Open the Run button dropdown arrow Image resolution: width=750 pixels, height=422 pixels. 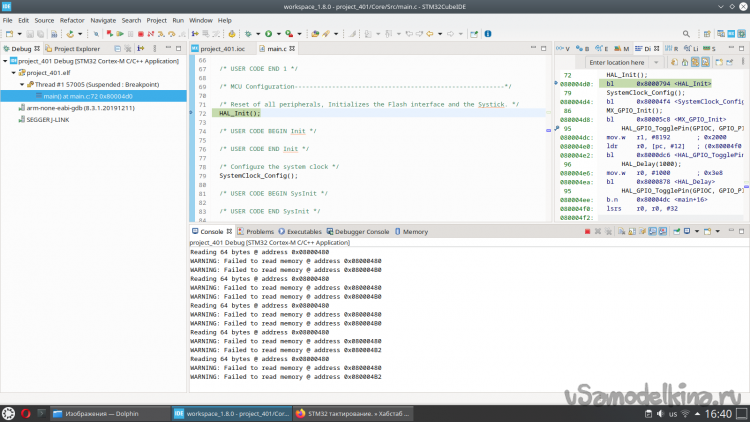click(278, 33)
